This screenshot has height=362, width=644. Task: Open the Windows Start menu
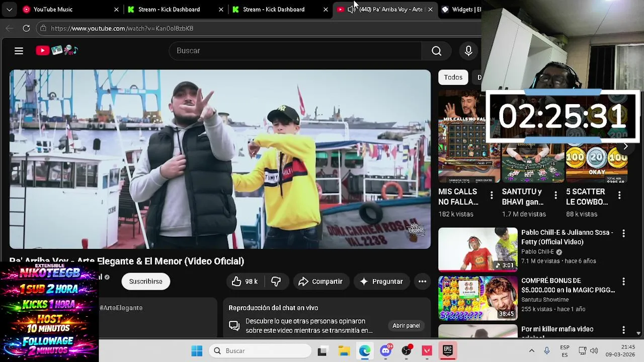tap(197, 351)
